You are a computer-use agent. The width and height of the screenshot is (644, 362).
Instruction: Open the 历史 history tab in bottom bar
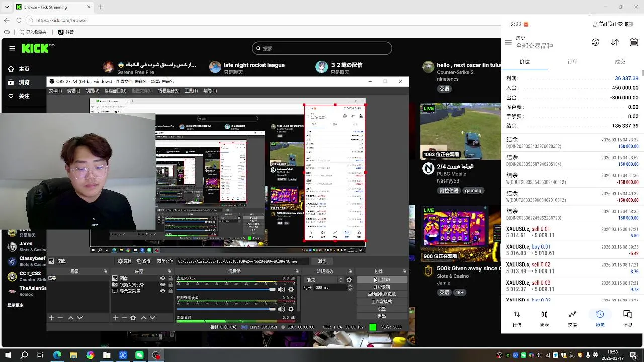600,319
